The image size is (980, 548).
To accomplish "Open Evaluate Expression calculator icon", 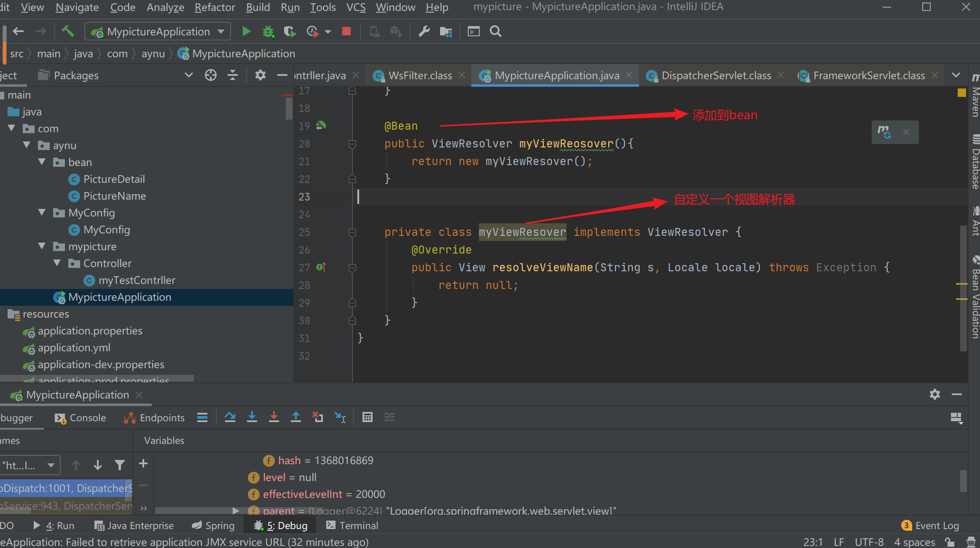I will [x=368, y=417].
